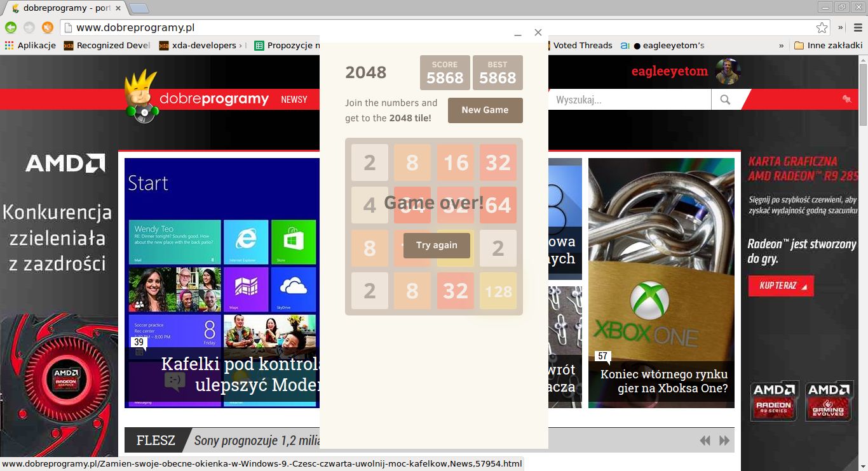Show hidden extensions with the chevron near the address bar
This screenshot has width=868, height=471.
841,27
